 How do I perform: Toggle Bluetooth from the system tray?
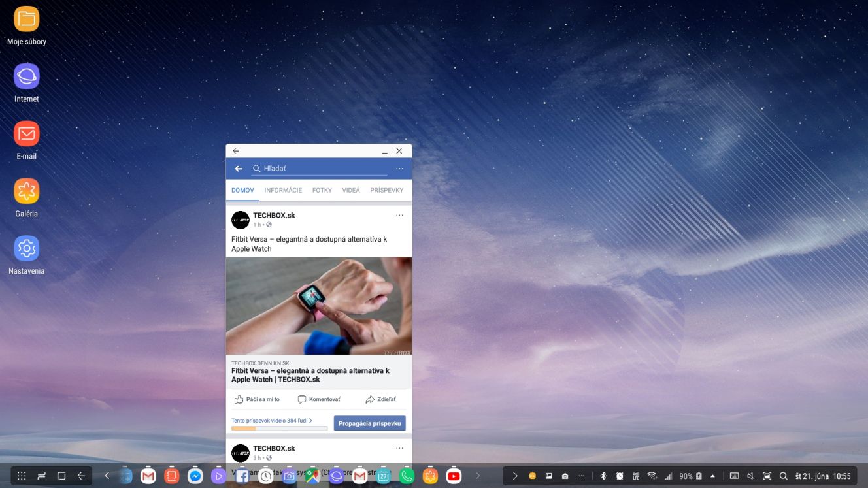[x=604, y=476]
